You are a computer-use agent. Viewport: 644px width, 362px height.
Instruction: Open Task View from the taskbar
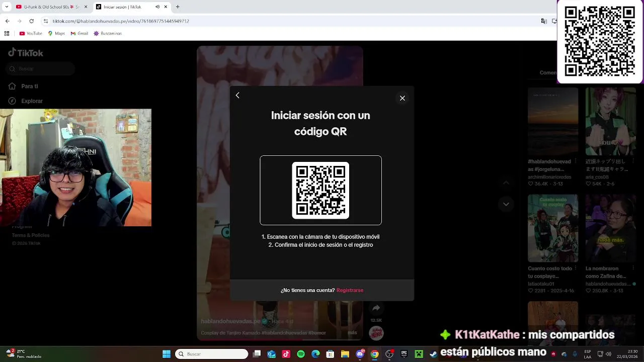pyautogui.click(x=257, y=354)
